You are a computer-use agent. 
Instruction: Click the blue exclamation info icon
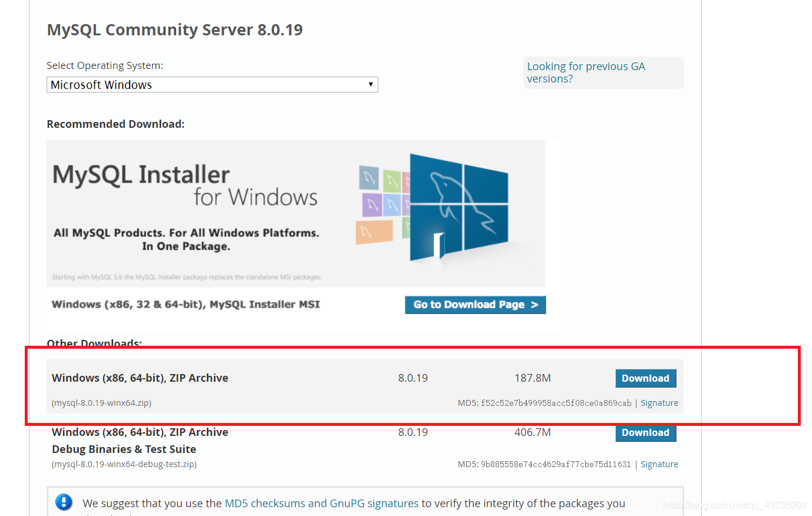click(64, 502)
